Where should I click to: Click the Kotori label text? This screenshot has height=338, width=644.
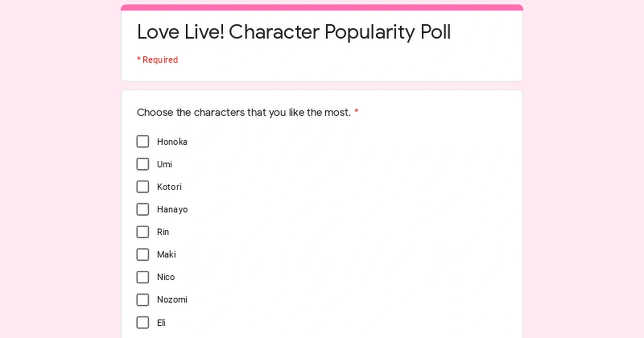click(x=169, y=187)
